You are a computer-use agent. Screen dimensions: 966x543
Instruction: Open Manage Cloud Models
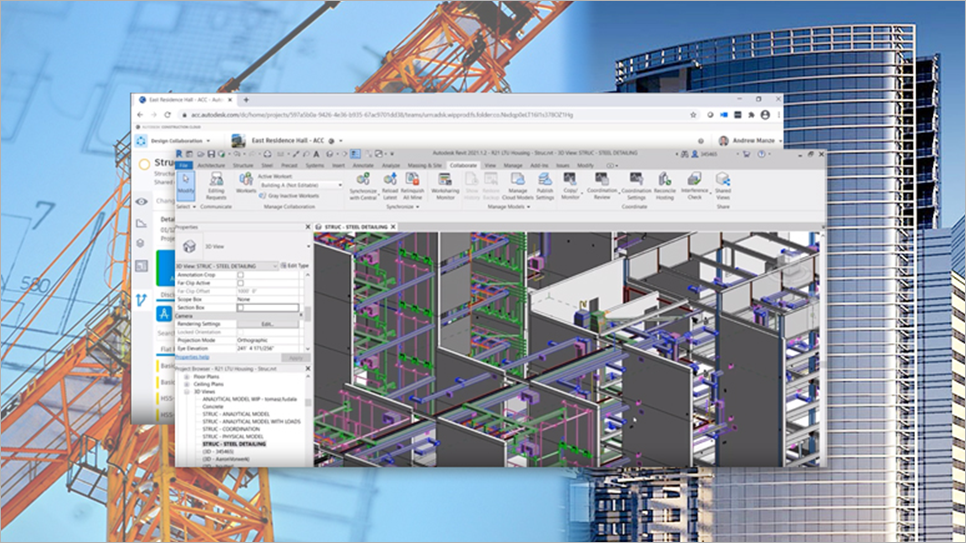518,186
